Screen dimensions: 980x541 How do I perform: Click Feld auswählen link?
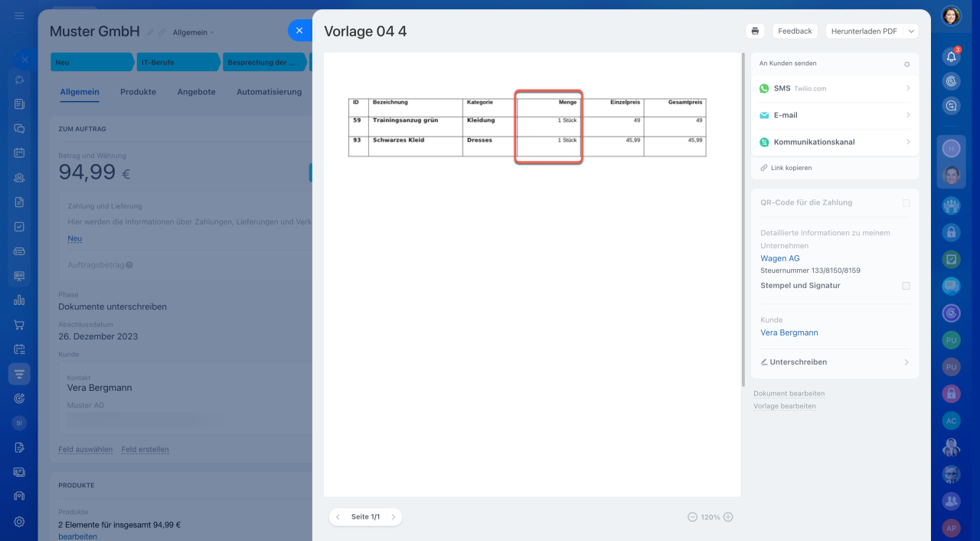pos(85,450)
